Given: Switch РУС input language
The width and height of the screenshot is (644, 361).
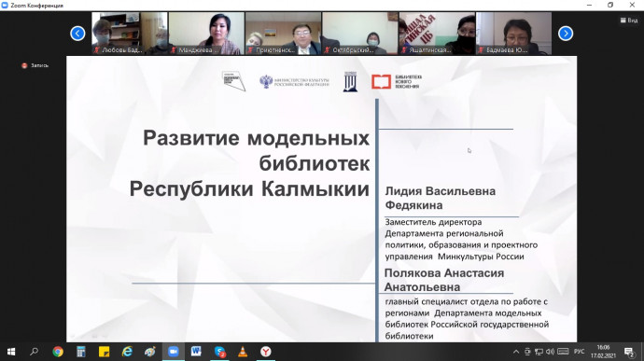Looking at the screenshot, I should [579, 352].
